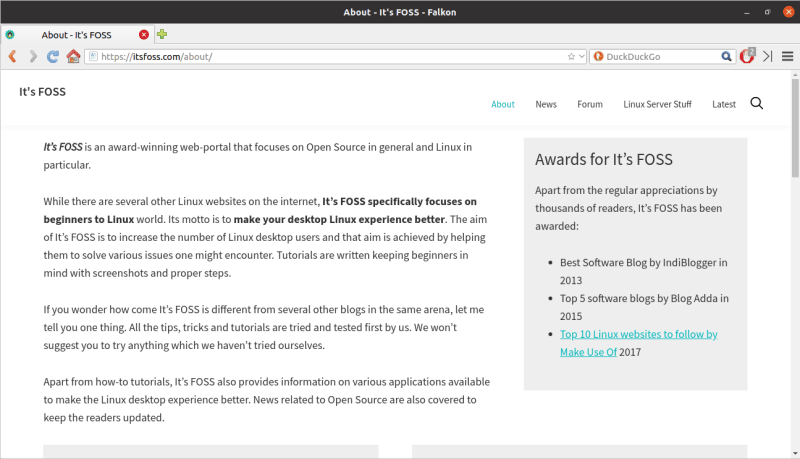
Task: Go to the browser home page
Action: click(73, 57)
